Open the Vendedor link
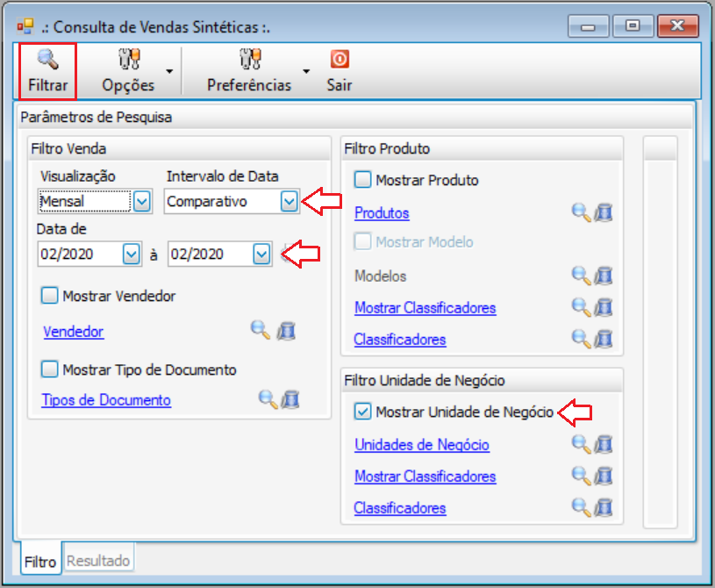 [x=74, y=332]
